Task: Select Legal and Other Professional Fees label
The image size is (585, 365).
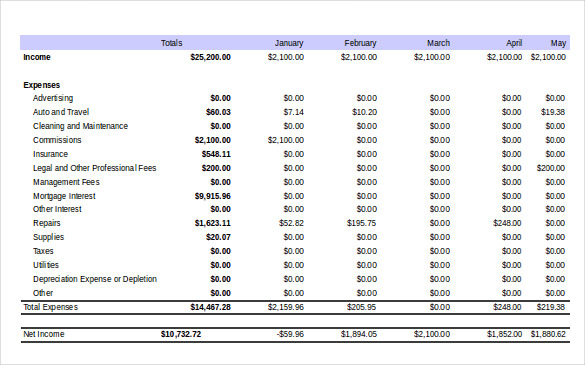Action: 94,168
